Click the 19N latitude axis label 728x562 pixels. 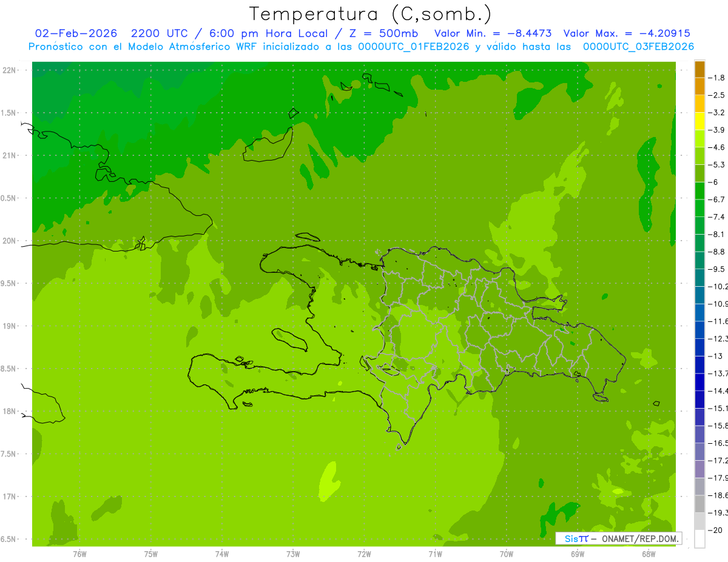(x=9, y=326)
